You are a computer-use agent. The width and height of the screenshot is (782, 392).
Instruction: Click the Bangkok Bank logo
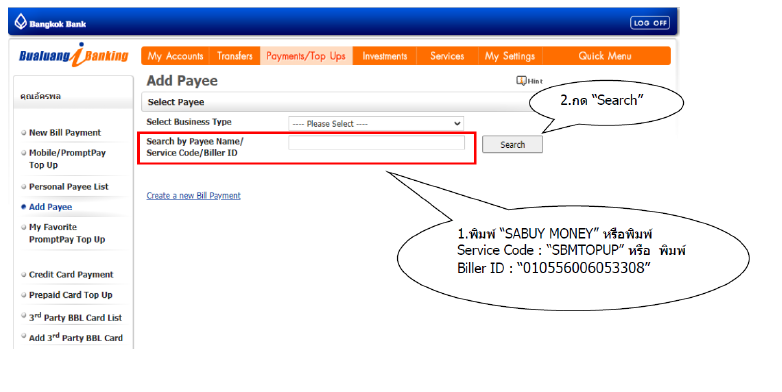(50, 22)
